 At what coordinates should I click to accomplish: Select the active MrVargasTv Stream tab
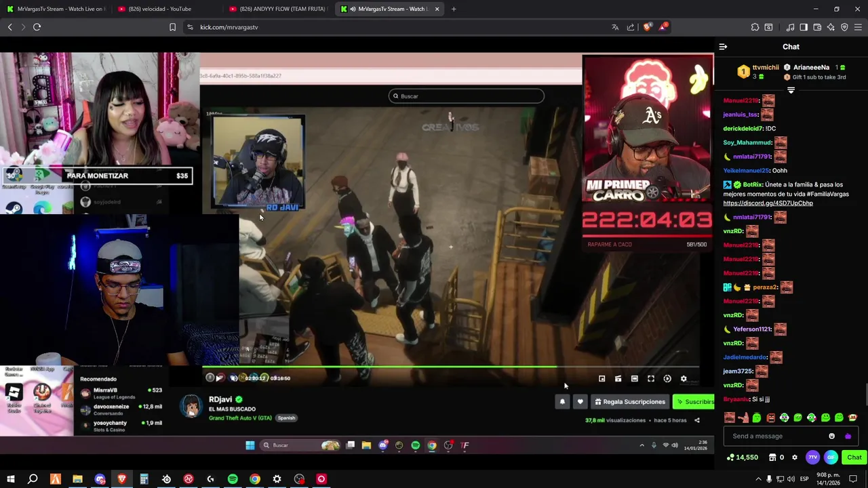tap(390, 9)
